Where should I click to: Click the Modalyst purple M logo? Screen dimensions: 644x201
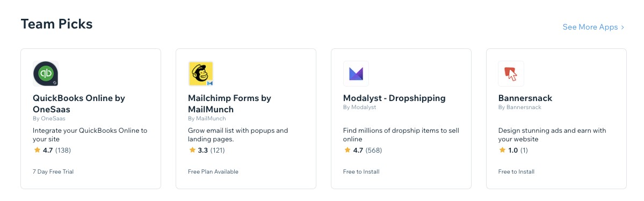(x=356, y=74)
